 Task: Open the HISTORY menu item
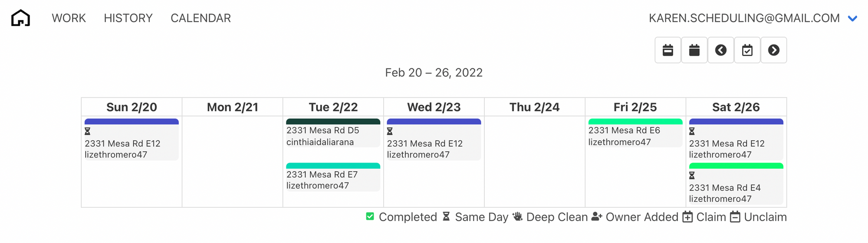(x=128, y=18)
